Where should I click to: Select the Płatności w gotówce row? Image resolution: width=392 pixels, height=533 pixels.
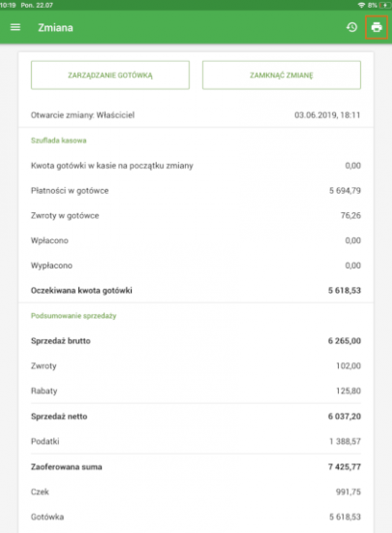click(x=196, y=191)
